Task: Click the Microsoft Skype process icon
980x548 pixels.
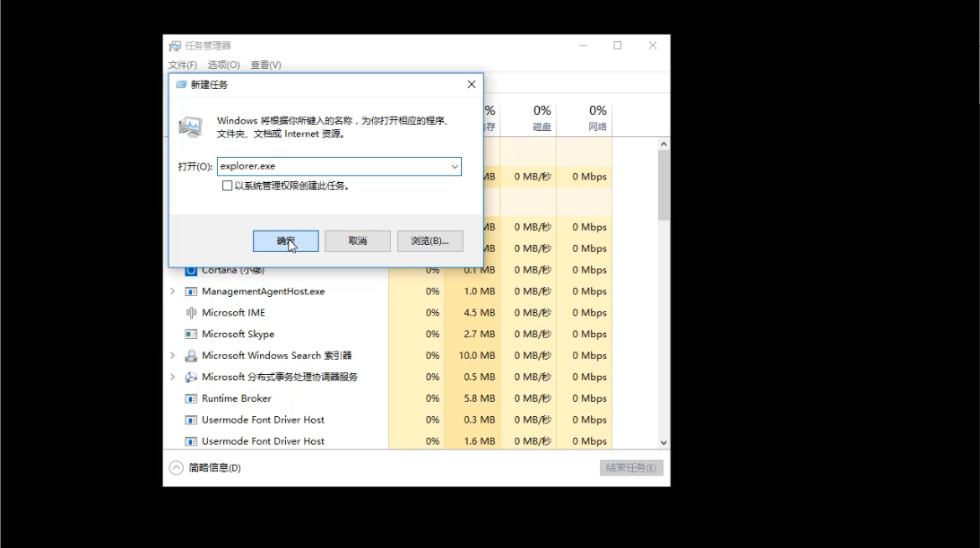Action: coord(191,335)
